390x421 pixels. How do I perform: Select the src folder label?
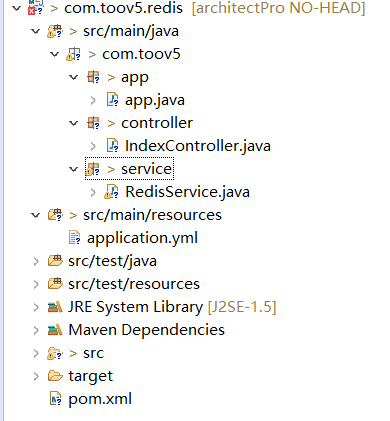pyautogui.click(x=93, y=353)
